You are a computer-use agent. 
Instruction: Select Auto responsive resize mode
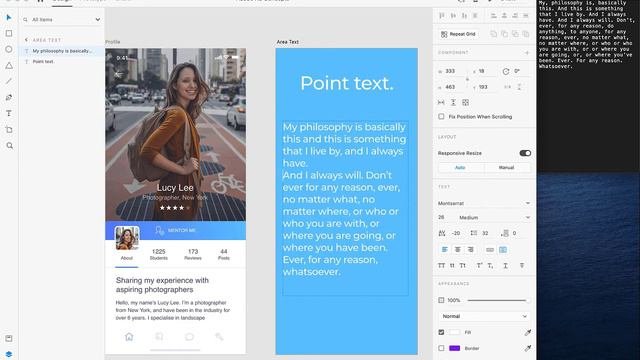[461, 168]
